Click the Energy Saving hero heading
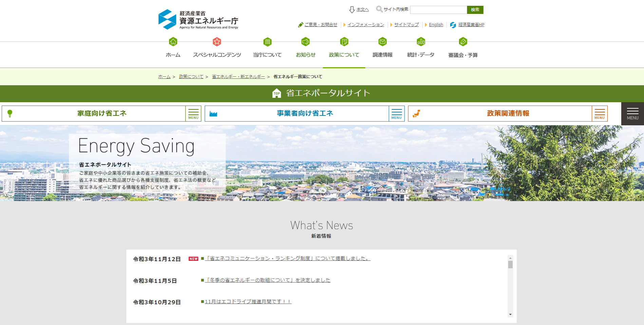The image size is (644, 325). (x=136, y=147)
